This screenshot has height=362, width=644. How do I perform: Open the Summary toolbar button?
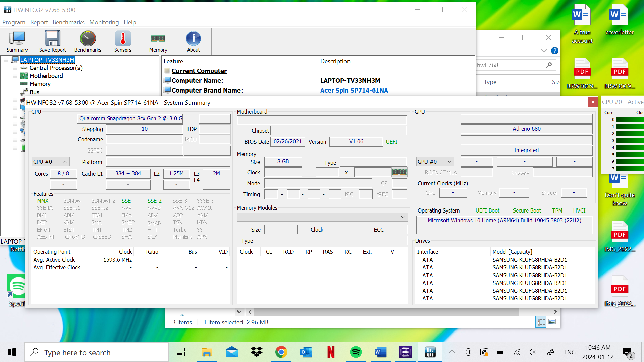(17, 41)
